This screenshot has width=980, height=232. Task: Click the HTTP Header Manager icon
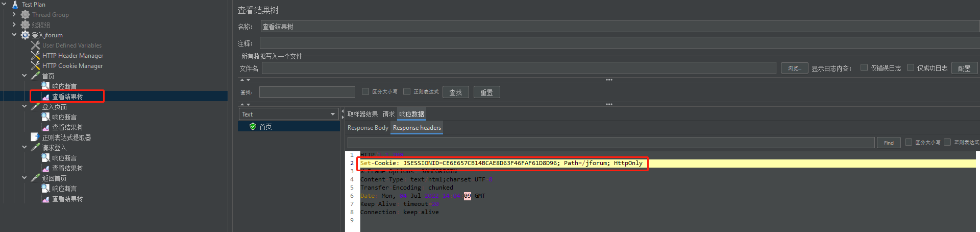pyautogui.click(x=35, y=56)
